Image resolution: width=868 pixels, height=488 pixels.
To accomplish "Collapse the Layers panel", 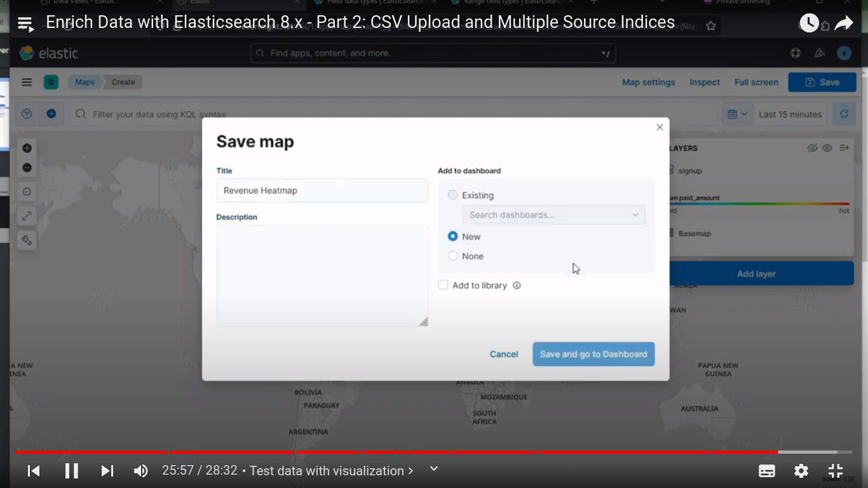I will pyautogui.click(x=844, y=148).
